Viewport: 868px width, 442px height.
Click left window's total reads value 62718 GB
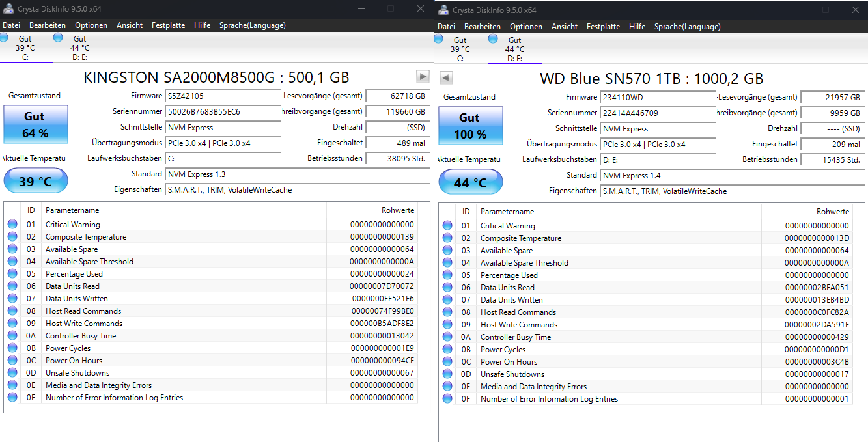click(x=398, y=96)
